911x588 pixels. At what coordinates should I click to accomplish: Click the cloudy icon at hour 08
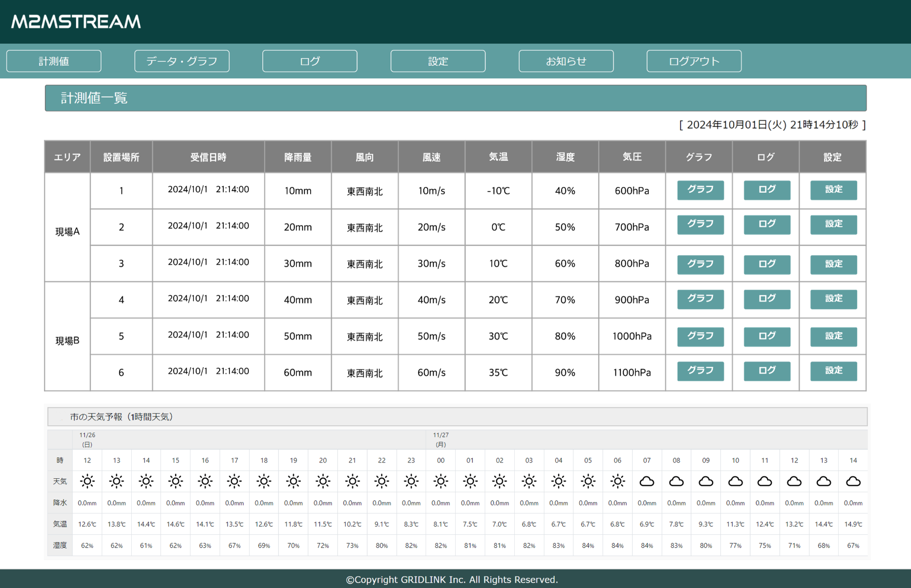point(676,481)
